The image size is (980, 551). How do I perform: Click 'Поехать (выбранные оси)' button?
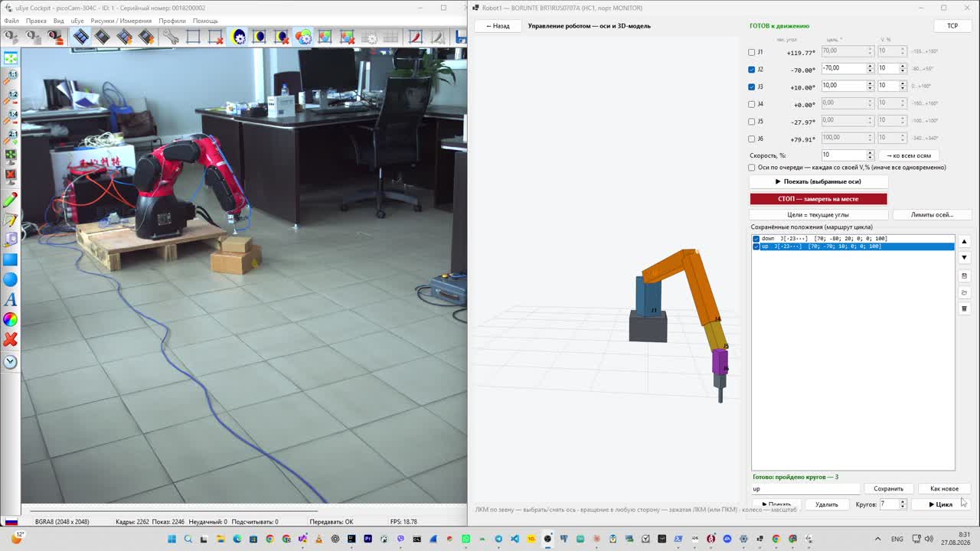(x=818, y=181)
